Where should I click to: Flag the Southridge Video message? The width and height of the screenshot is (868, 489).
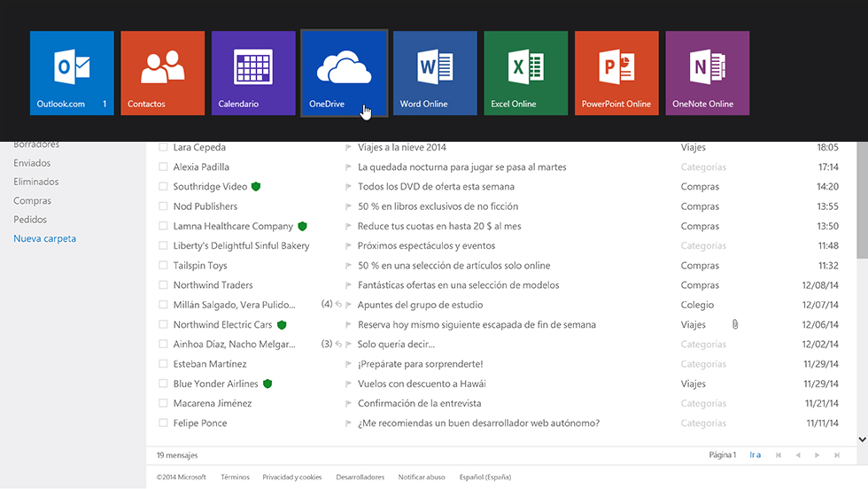[348, 187]
